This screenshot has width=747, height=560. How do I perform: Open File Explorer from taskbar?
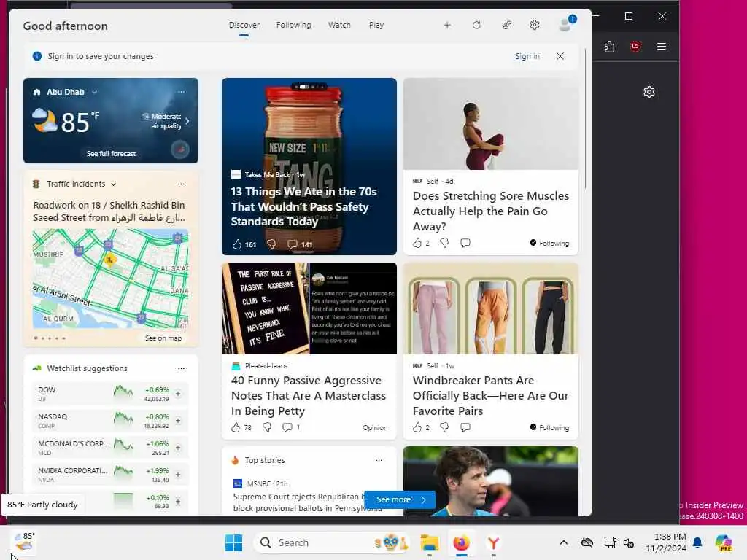point(429,542)
